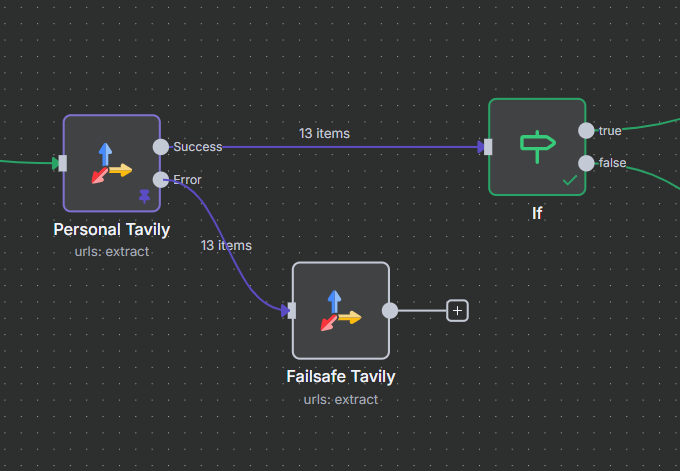Click the true label text

coord(610,131)
